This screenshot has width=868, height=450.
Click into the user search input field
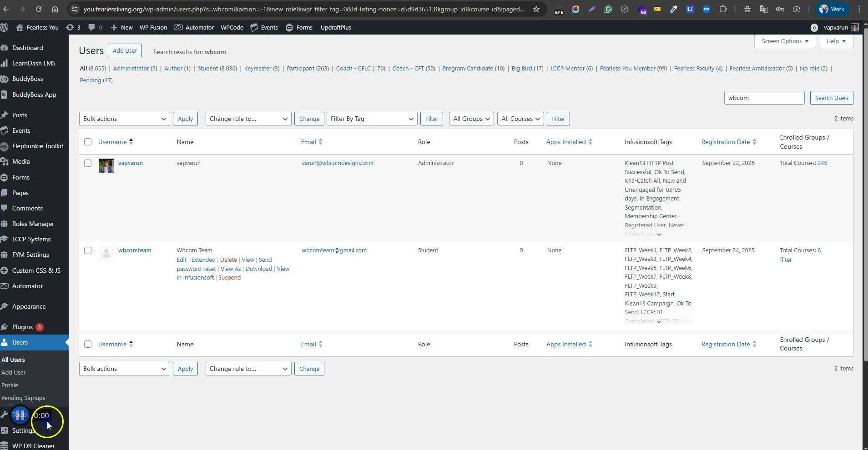764,98
